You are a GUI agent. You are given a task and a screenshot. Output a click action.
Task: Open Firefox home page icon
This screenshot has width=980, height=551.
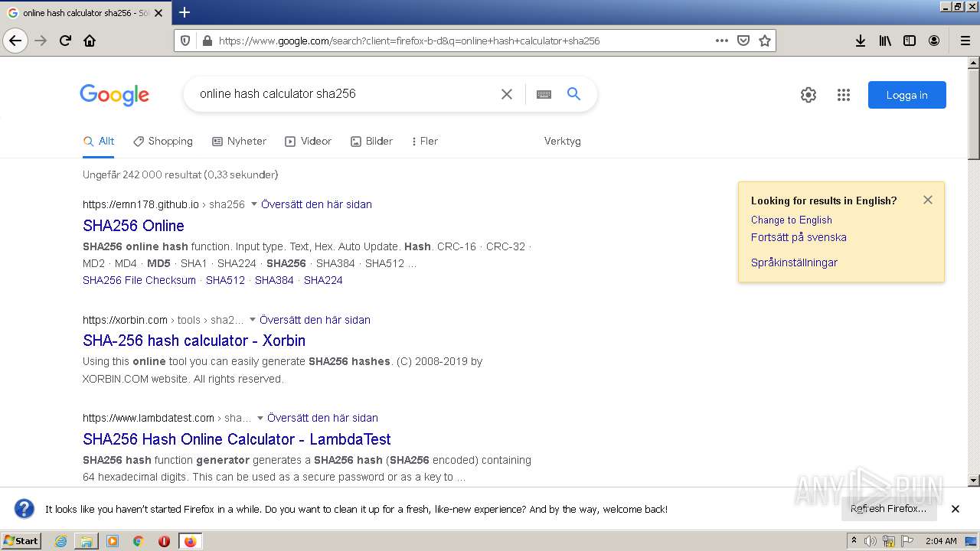90,41
